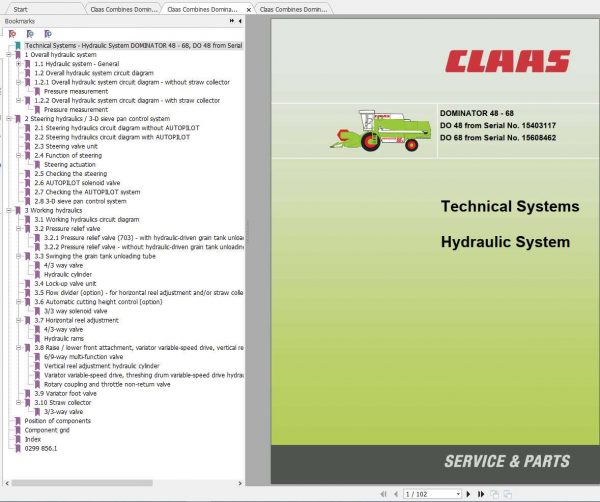The width and height of the screenshot is (600, 502).
Task: Open the page number dropdown
Action: click(458, 494)
